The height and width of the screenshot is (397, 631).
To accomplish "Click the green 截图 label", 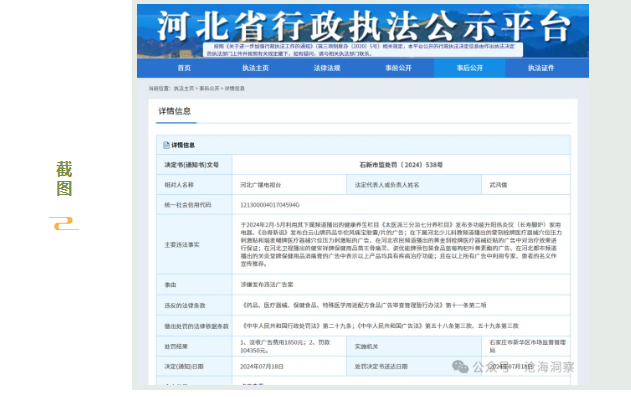I will (x=64, y=179).
